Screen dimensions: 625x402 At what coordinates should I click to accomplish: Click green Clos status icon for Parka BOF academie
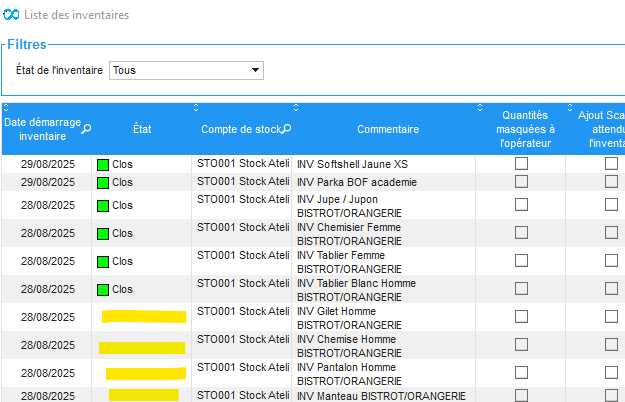[103, 183]
